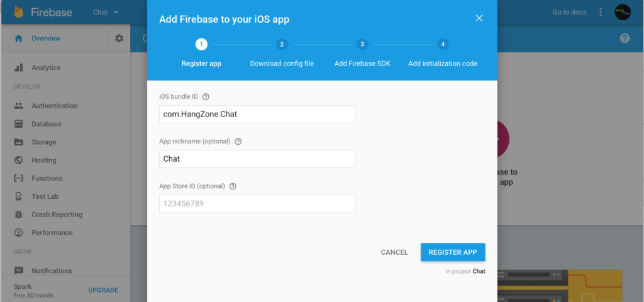Open project settings gear icon
The width and height of the screenshot is (644, 302).
(x=119, y=38)
